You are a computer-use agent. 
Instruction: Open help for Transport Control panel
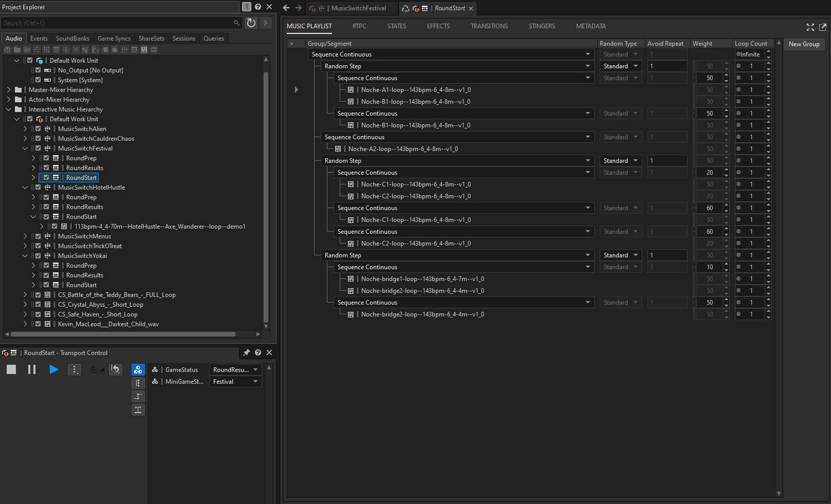258,352
